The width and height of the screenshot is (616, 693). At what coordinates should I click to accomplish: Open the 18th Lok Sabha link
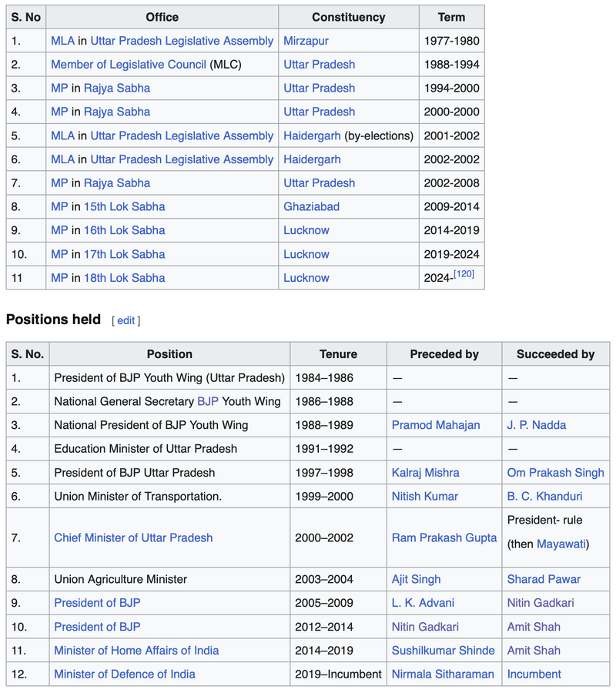pos(124,278)
